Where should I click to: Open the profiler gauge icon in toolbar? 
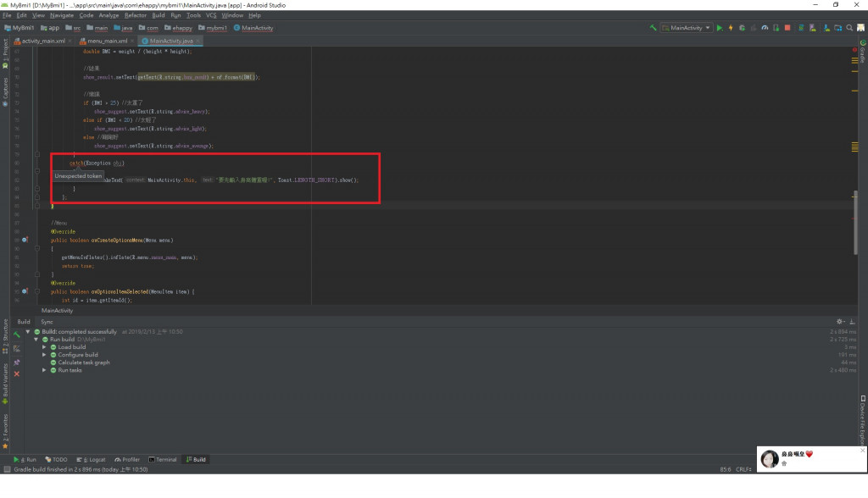765,28
